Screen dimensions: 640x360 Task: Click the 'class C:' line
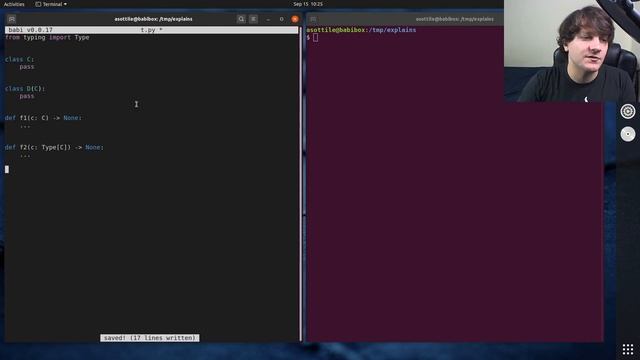20,59
